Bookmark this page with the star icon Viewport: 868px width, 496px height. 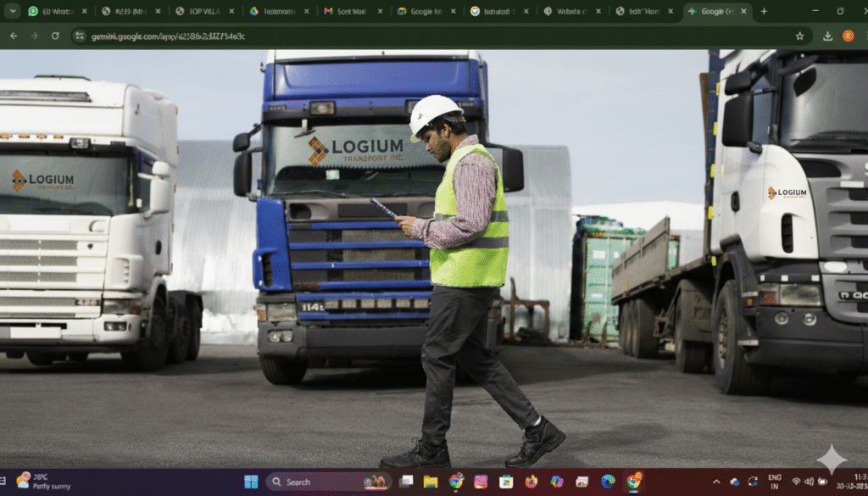(x=799, y=36)
